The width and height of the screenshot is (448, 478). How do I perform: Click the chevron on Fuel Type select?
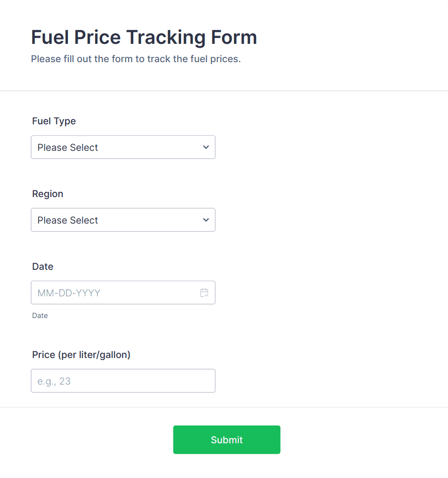tap(206, 147)
